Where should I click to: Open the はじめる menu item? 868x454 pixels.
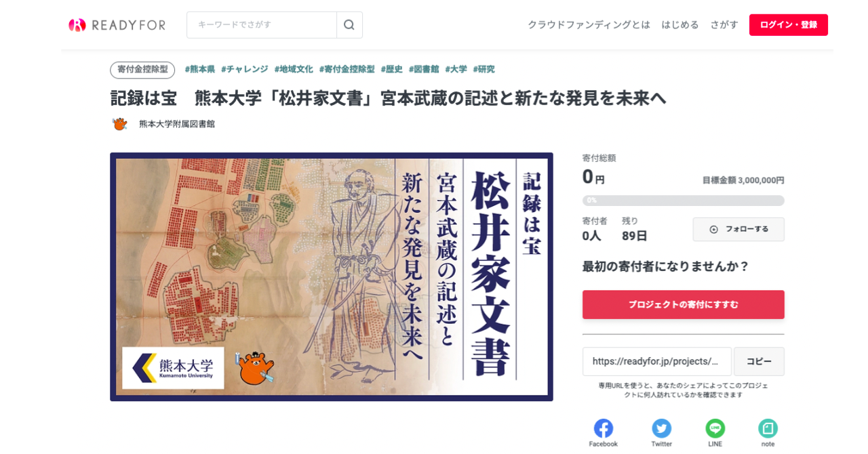[x=680, y=24]
